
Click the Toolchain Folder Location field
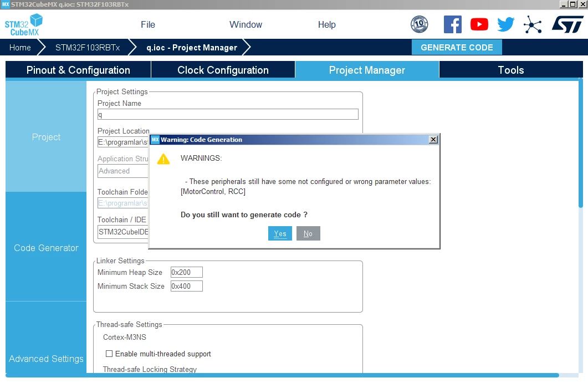[123, 203]
